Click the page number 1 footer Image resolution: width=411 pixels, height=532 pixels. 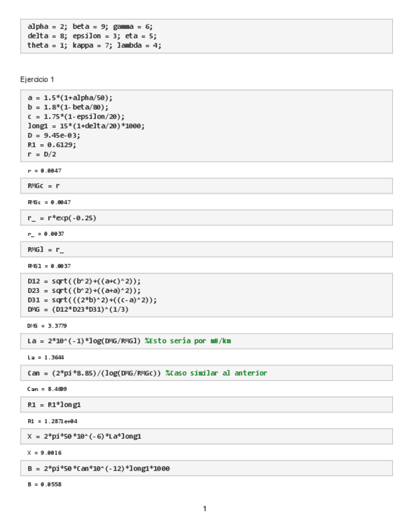205,508
